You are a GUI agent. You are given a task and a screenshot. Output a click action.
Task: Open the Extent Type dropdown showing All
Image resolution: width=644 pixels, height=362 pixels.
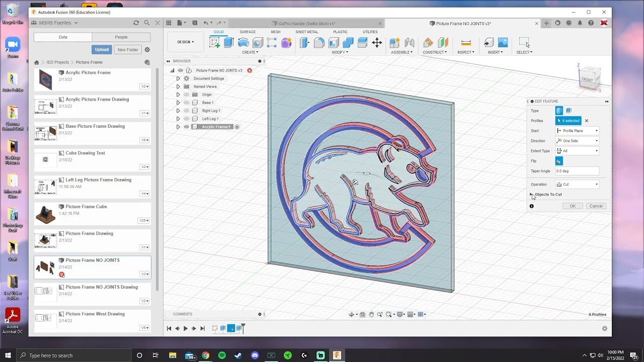coord(578,151)
